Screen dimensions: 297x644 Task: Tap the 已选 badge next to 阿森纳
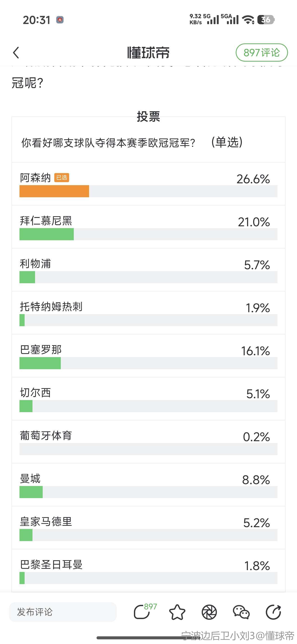coord(62,178)
